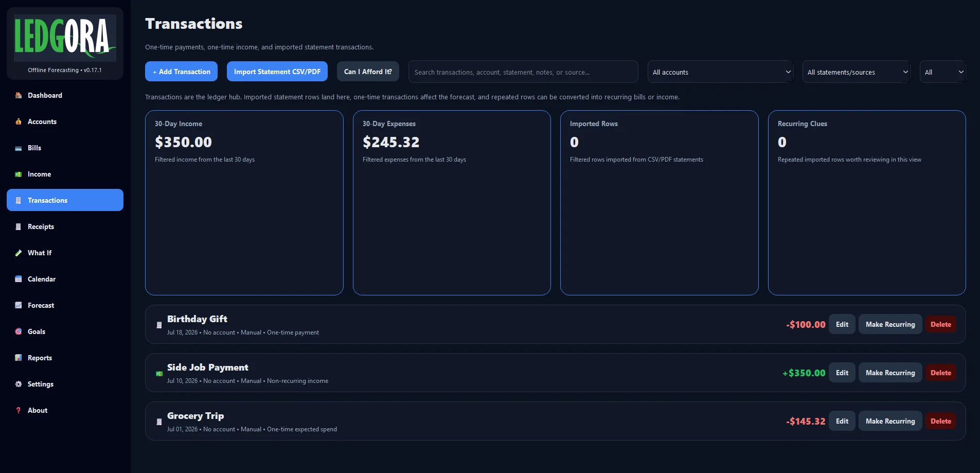
Task: Open the Goals page
Action: [65, 331]
